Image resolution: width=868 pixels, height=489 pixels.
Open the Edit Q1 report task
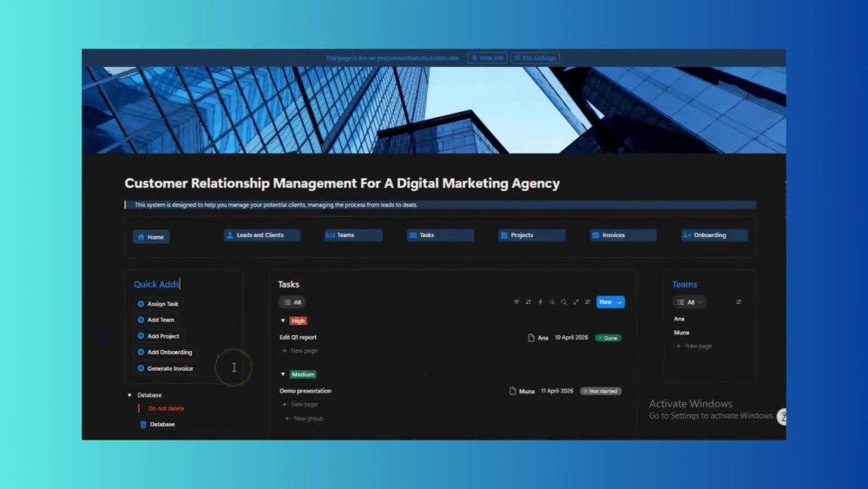(298, 337)
